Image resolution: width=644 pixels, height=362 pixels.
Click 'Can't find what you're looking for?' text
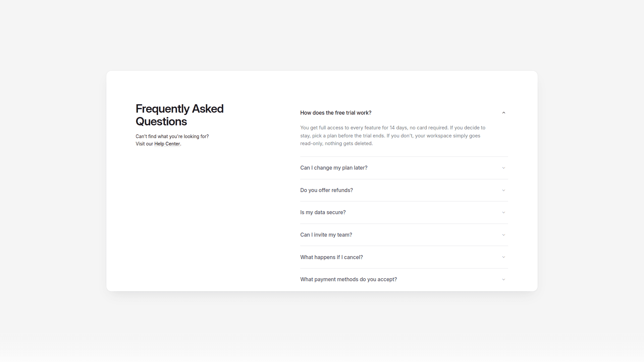tap(172, 136)
